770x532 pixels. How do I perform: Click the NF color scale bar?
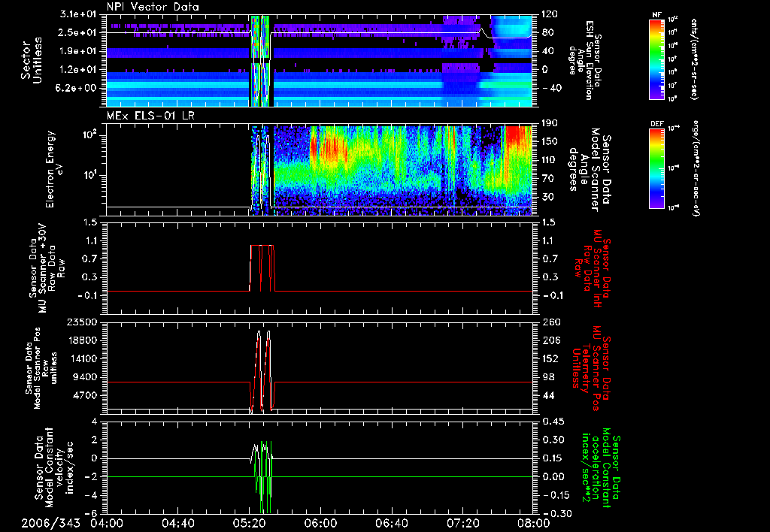pyautogui.click(x=654, y=59)
